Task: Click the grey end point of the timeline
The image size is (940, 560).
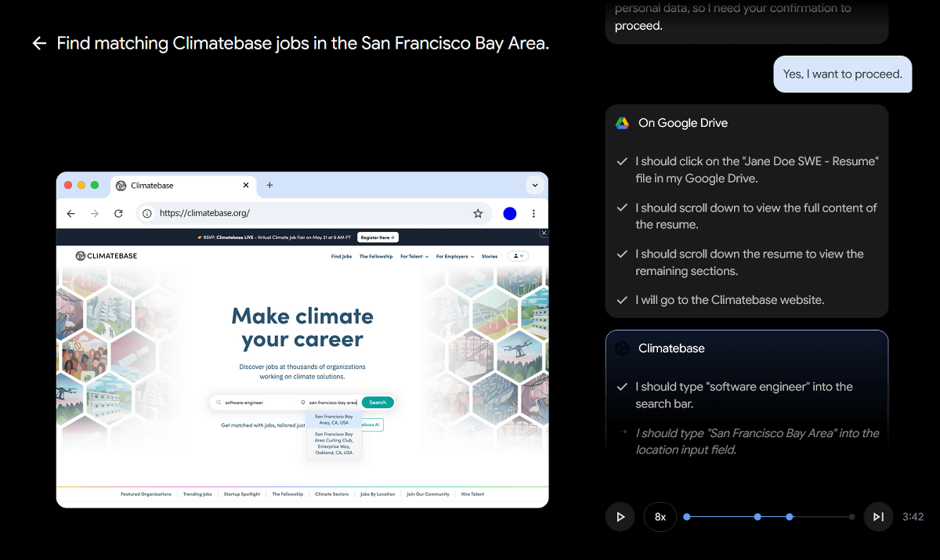Action: pos(852,517)
